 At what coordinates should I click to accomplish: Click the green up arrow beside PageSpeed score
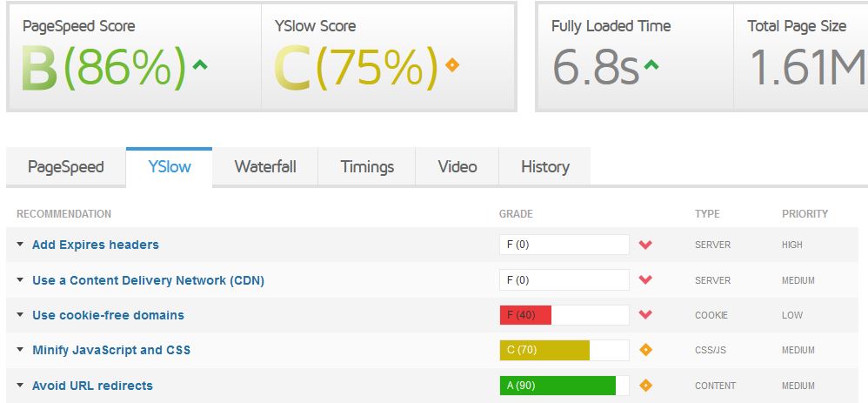tap(199, 64)
